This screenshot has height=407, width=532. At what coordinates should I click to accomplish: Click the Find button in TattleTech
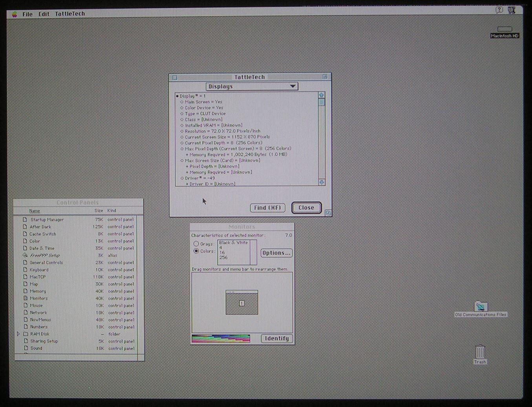pos(267,208)
